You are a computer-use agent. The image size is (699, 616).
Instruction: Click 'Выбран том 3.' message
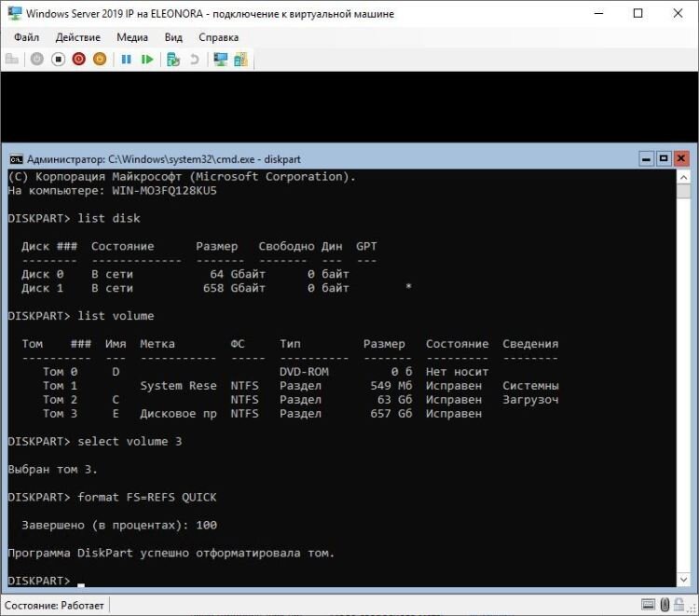point(52,470)
